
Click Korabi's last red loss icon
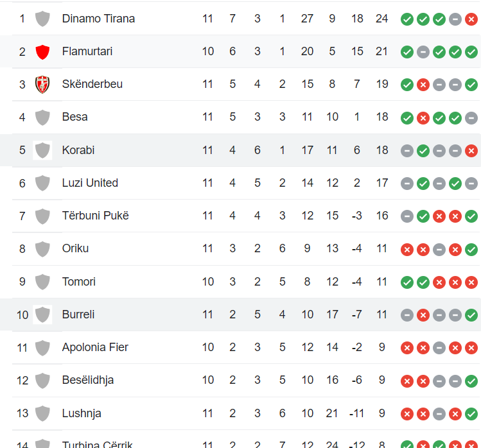pos(471,151)
